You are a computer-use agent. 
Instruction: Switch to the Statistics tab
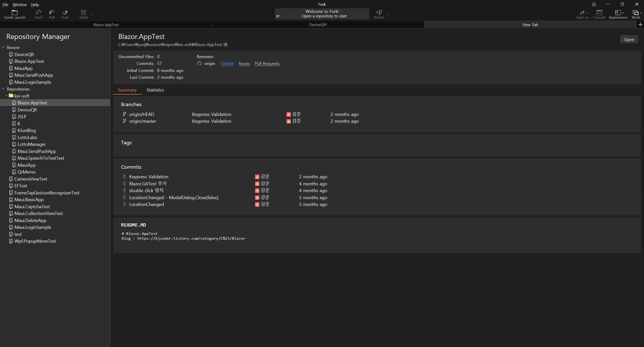(155, 90)
